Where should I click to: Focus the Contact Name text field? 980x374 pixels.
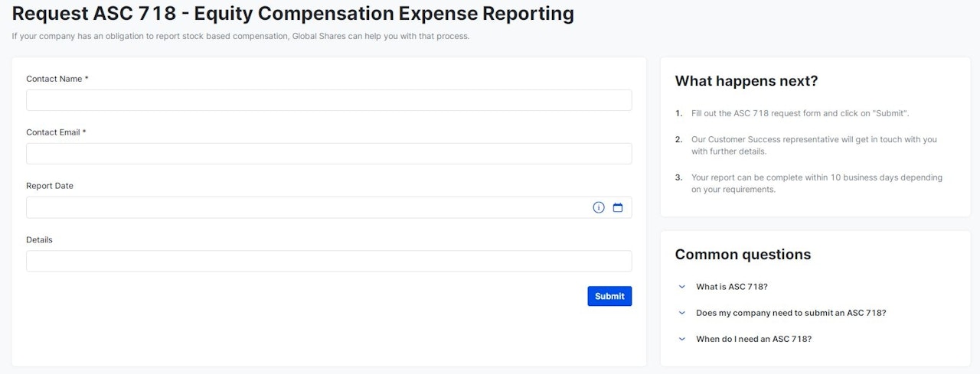pyautogui.click(x=328, y=100)
